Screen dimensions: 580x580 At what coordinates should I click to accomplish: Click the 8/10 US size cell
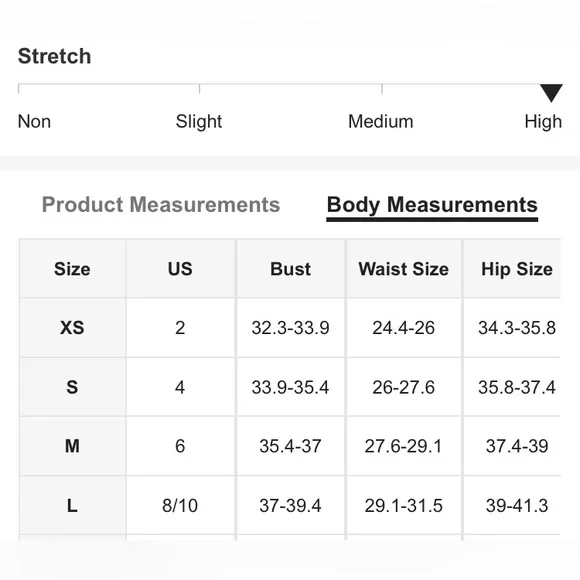tap(180, 505)
